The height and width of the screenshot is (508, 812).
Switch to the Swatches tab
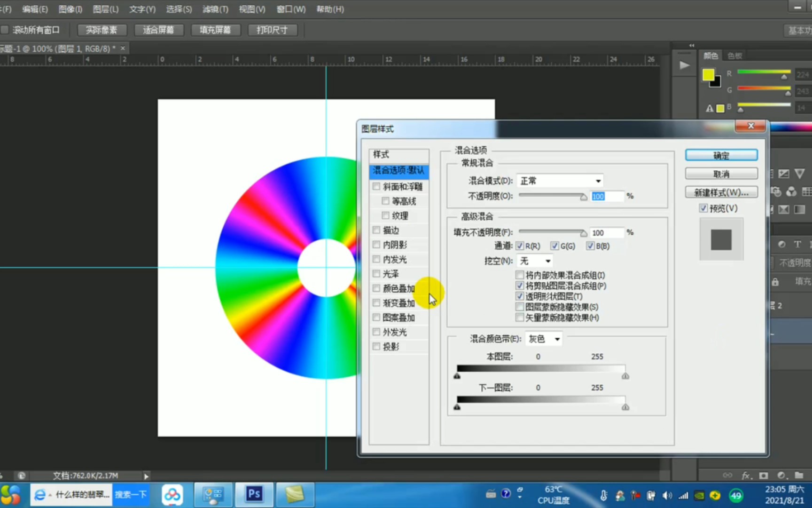(734, 56)
